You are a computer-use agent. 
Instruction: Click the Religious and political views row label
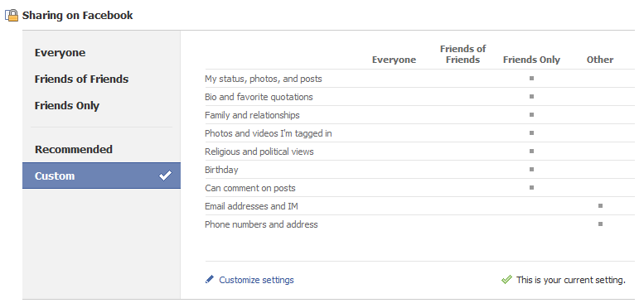click(259, 152)
